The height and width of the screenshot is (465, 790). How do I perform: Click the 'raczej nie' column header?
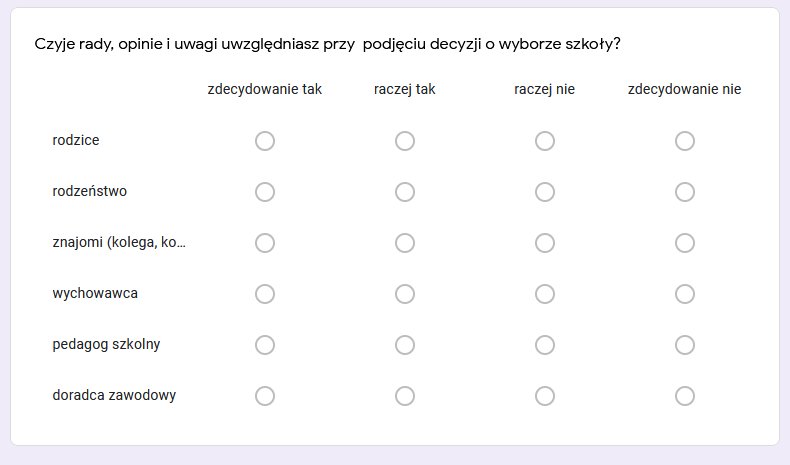tap(544, 89)
